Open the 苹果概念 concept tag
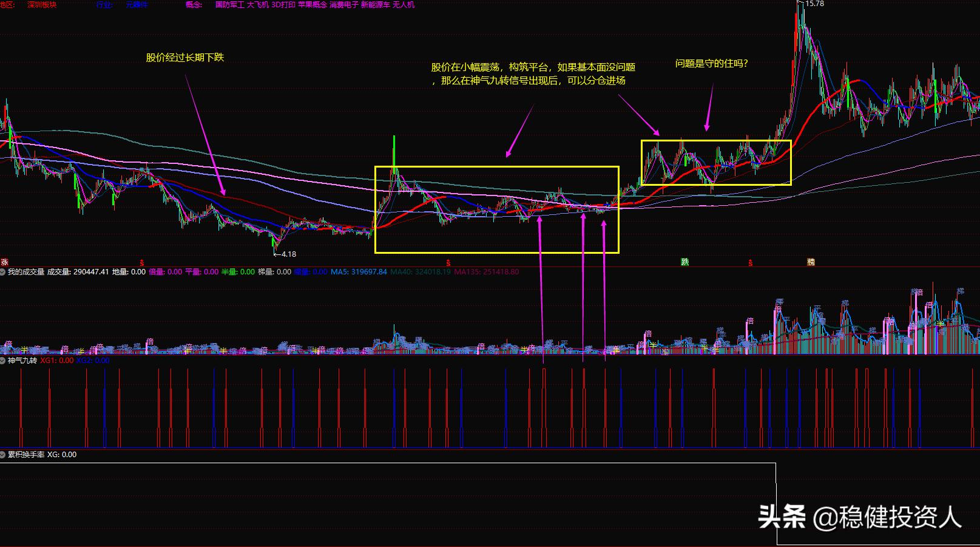Viewport: 980px width, 547px height. pyautogui.click(x=313, y=4)
